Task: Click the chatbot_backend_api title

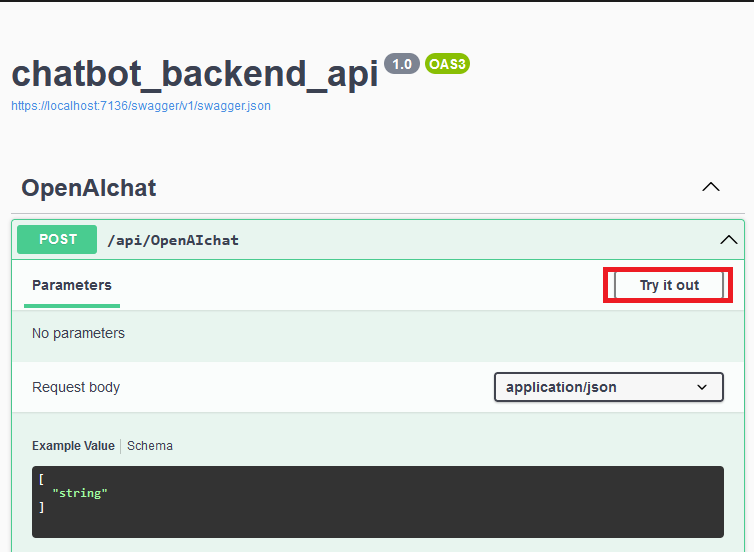Action: pos(195,73)
